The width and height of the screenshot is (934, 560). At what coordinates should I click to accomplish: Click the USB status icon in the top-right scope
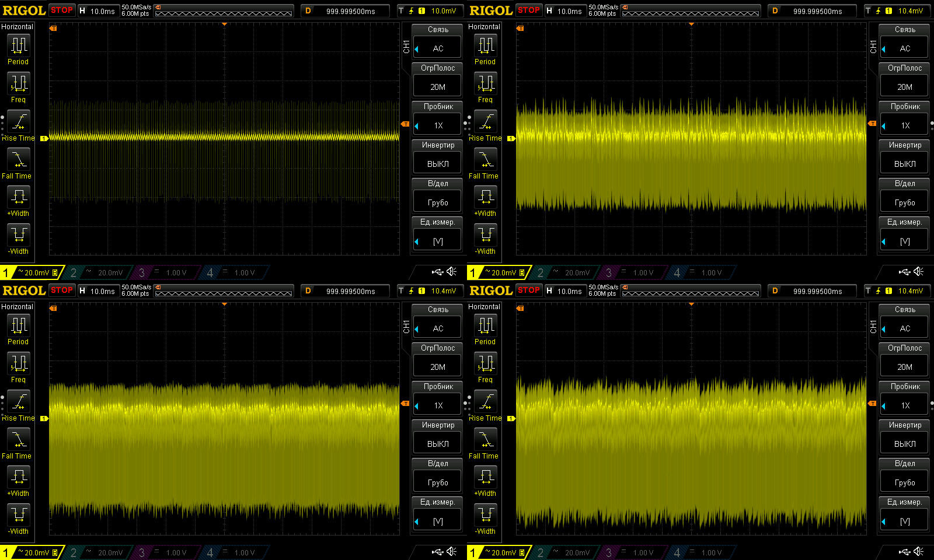[904, 272]
